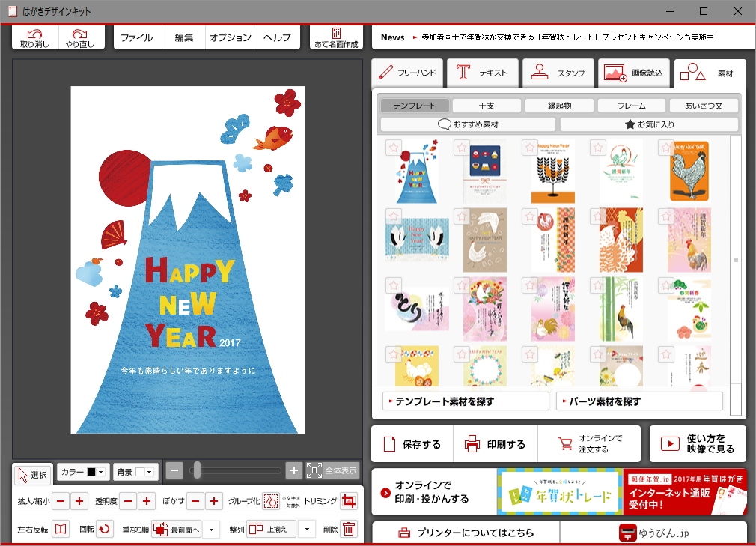
Task: Decrease 透明度 transparency with minus
Action: pos(128,501)
